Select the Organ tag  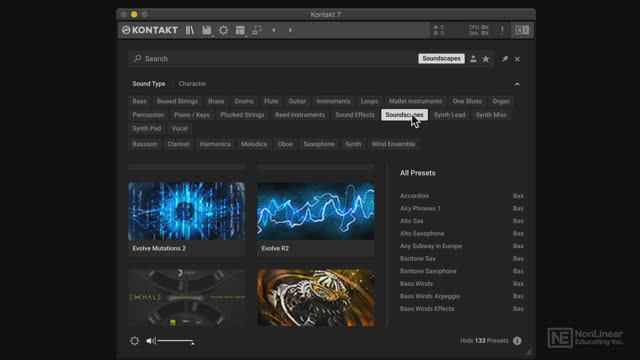click(501, 101)
